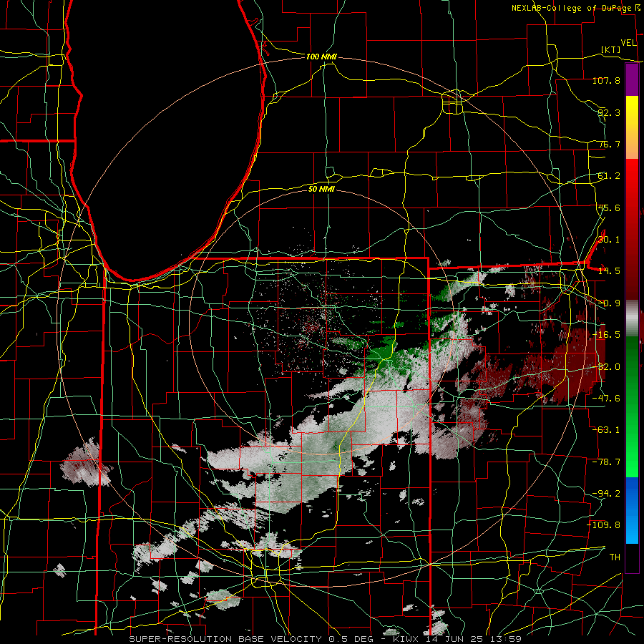Click the NEXLAB-College of DuPage watermark text
The image size is (644, 644).
571,8
